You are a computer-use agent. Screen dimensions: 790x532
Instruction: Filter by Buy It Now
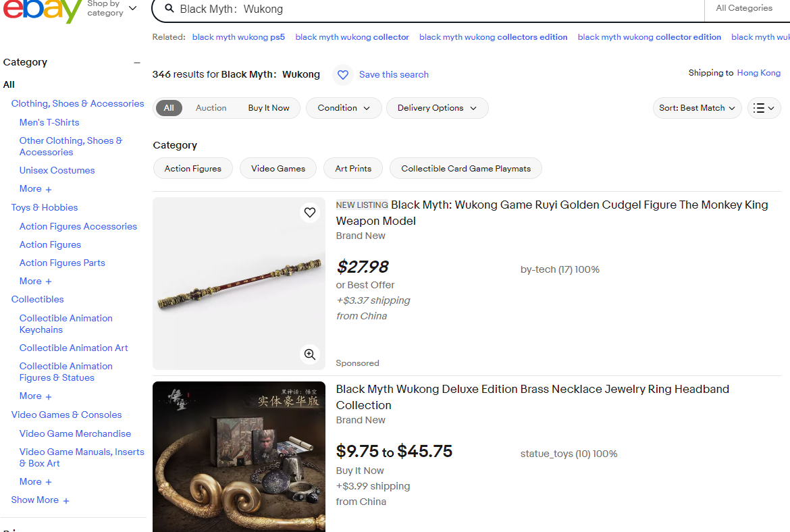[269, 108]
